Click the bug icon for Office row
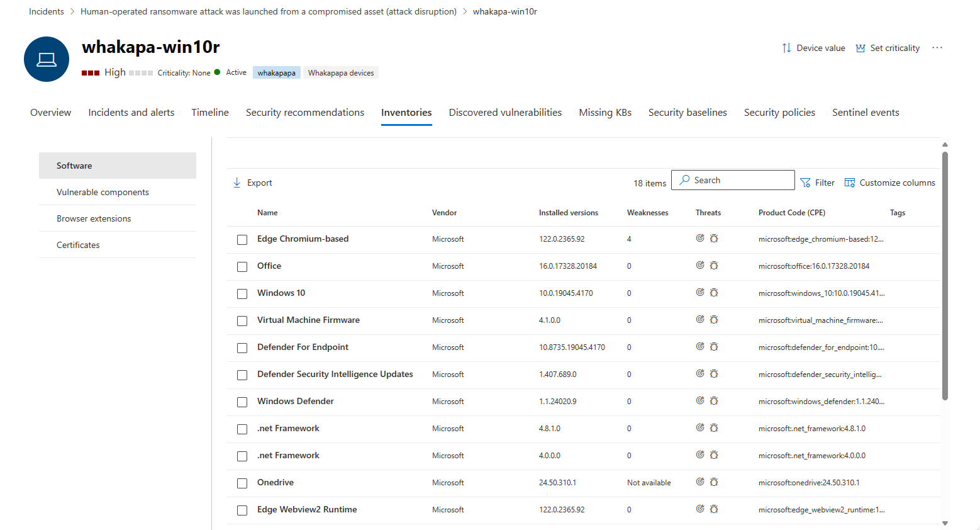980x530 pixels. (714, 266)
